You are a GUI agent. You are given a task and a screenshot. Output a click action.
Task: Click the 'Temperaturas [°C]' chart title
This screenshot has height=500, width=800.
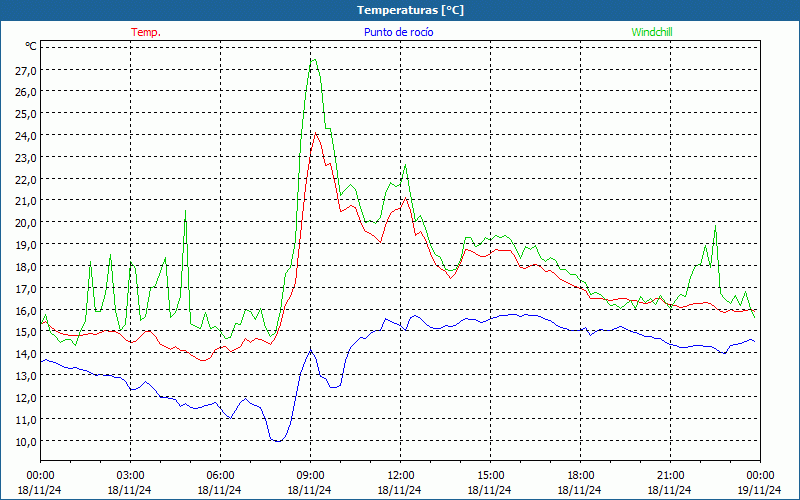[x=410, y=10]
